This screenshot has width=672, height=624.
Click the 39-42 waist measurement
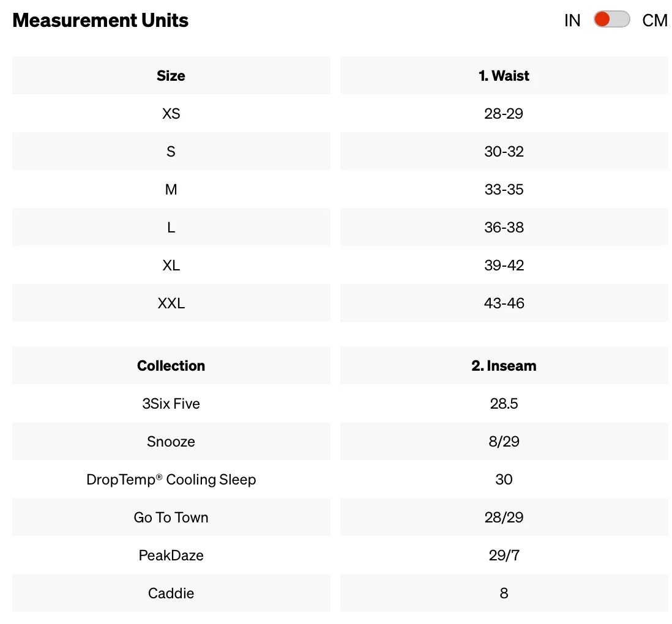[504, 266]
